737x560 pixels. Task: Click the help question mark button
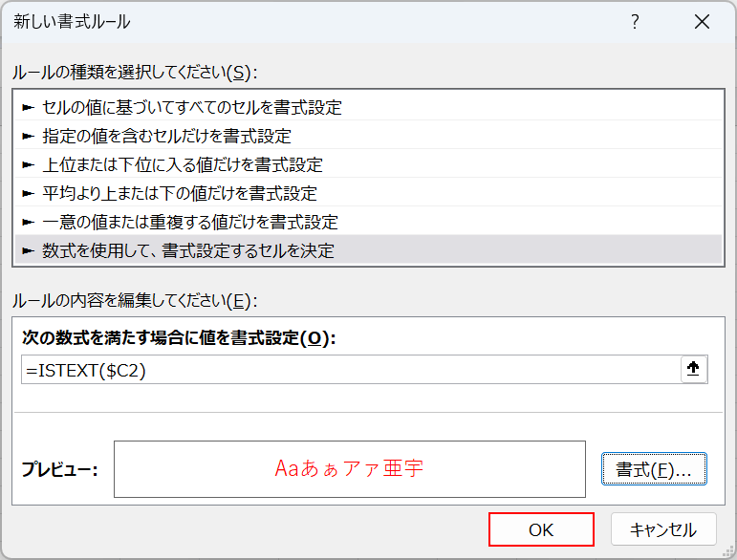point(635,23)
